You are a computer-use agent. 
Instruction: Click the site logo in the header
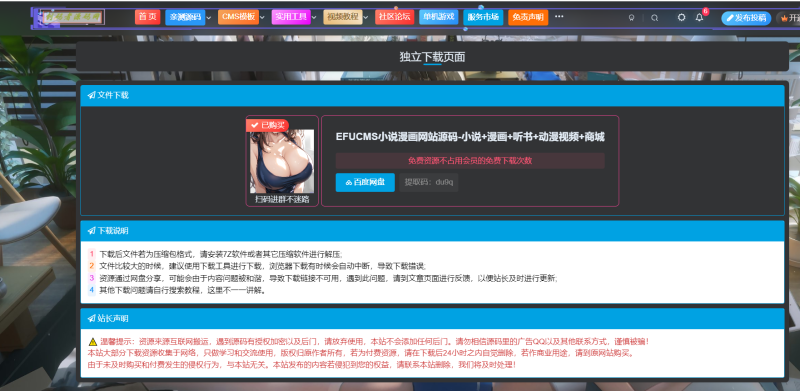[x=72, y=17]
